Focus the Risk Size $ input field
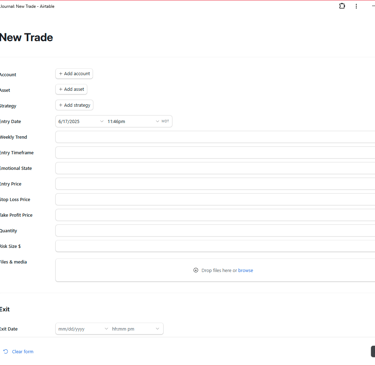Image resolution: width=375 pixels, height=366 pixels. click(x=215, y=246)
